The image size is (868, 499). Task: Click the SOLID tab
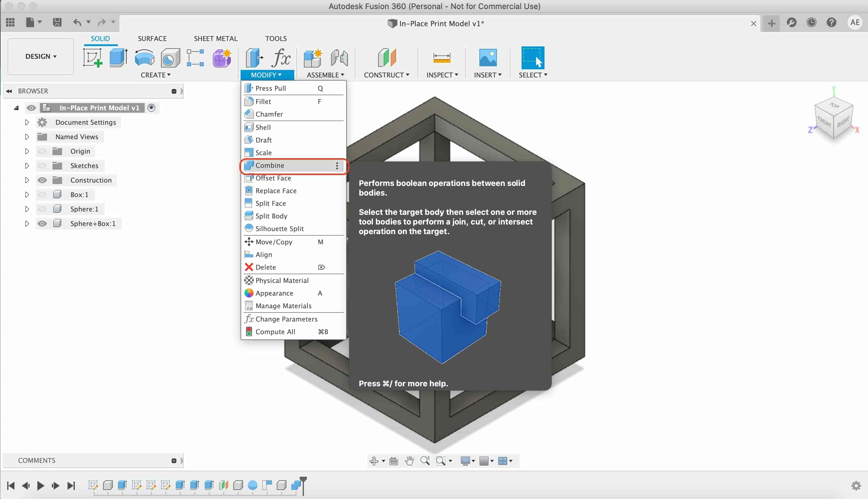pyautogui.click(x=100, y=38)
